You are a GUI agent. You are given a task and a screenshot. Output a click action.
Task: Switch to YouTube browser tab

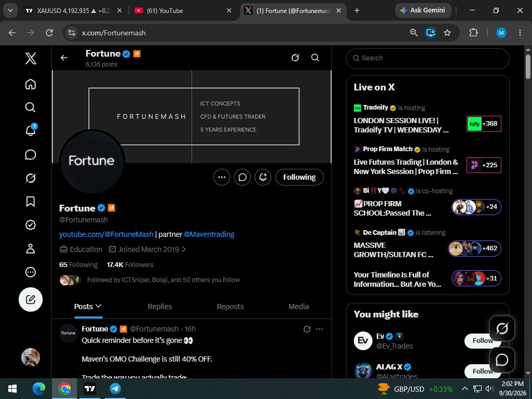tap(182, 10)
